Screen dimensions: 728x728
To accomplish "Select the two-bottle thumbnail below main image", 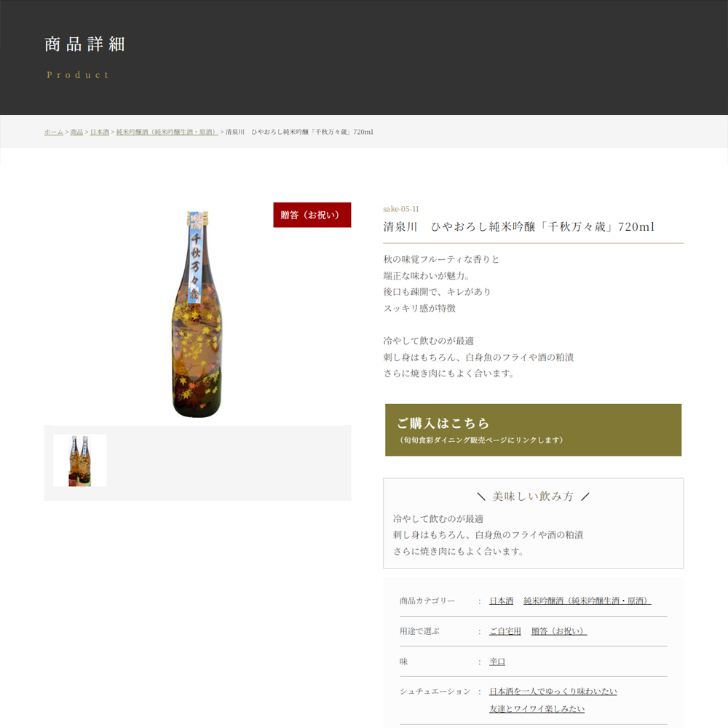I will (80, 460).
